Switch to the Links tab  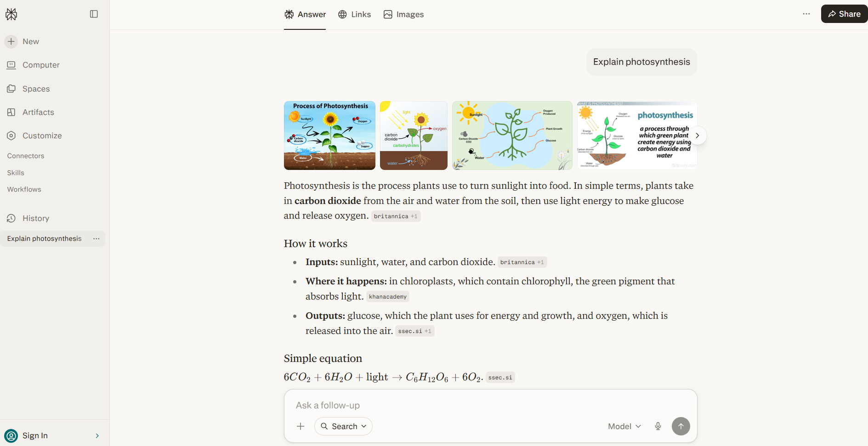[354, 14]
